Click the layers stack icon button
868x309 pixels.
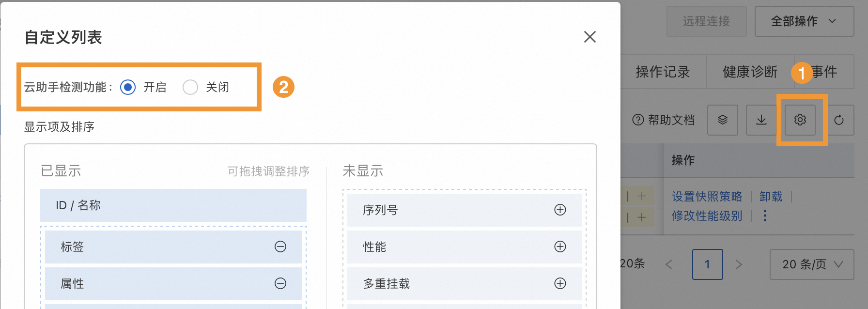click(723, 120)
